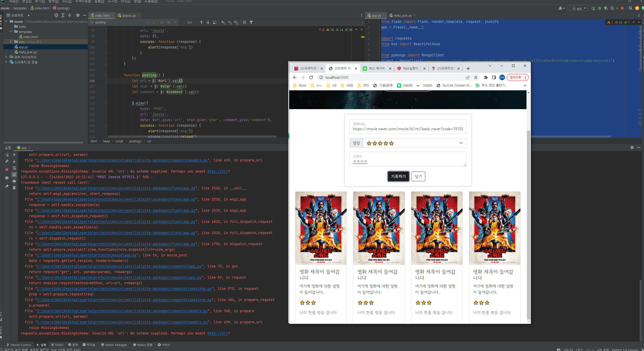Open app.py in the Project tree
644x351 pixels.
[x=23, y=47]
